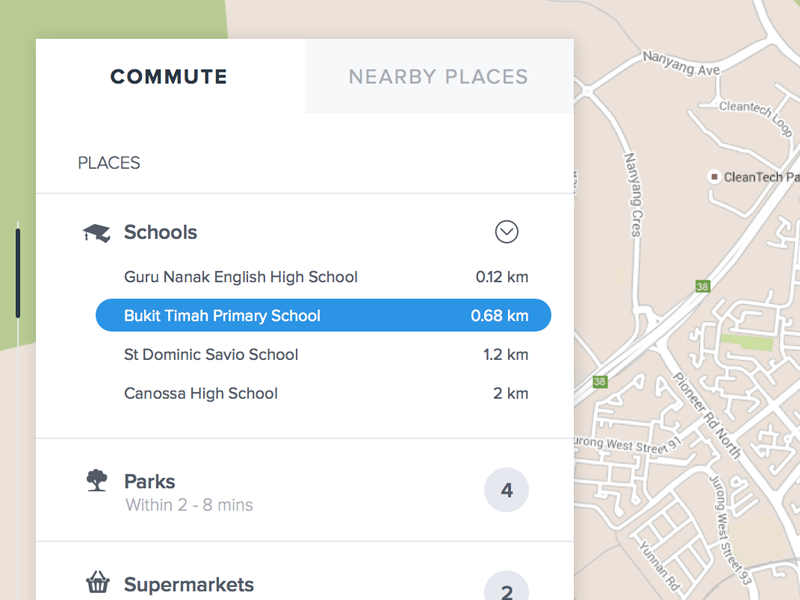800x600 pixels.
Task: Pick Canossa High School from list
Action: click(x=201, y=394)
